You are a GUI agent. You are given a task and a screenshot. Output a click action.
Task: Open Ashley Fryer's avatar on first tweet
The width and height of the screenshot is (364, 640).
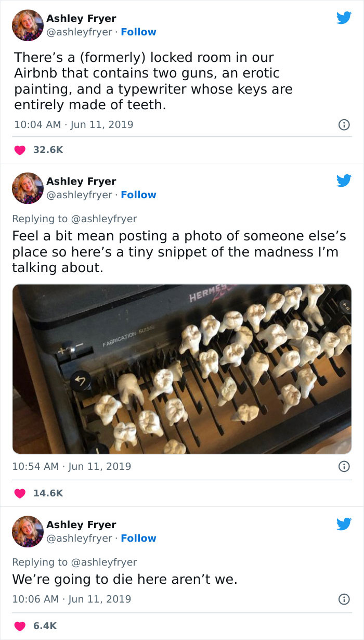(x=28, y=25)
